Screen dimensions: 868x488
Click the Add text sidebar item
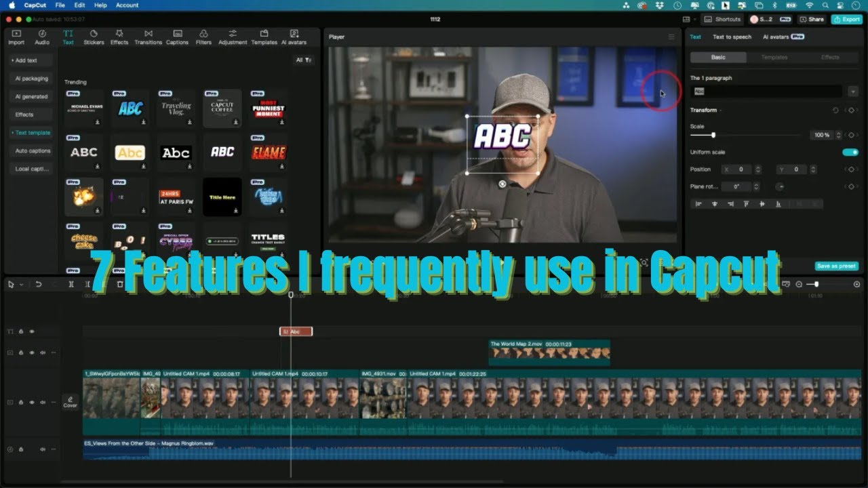[x=31, y=60]
